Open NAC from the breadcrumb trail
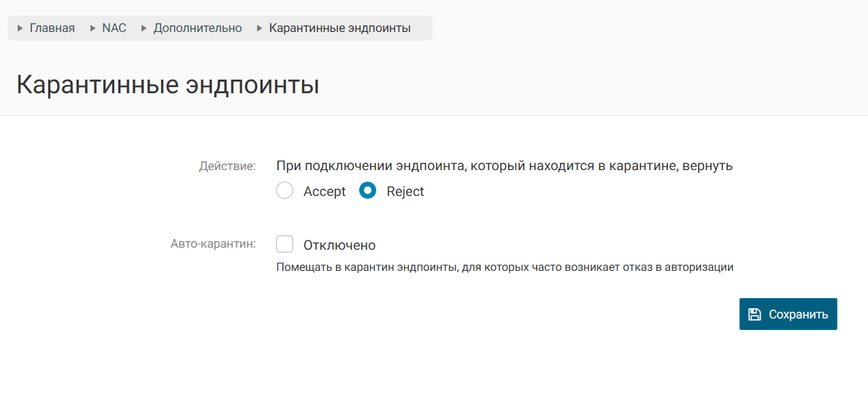The height and width of the screenshot is (394, 868). pyautogui.click(x=114, y=29)
